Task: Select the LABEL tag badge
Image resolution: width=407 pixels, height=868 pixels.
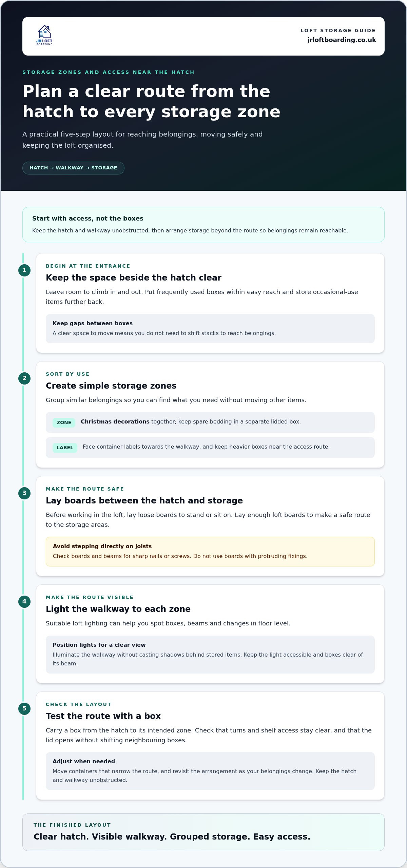Action: pos(65,448)
